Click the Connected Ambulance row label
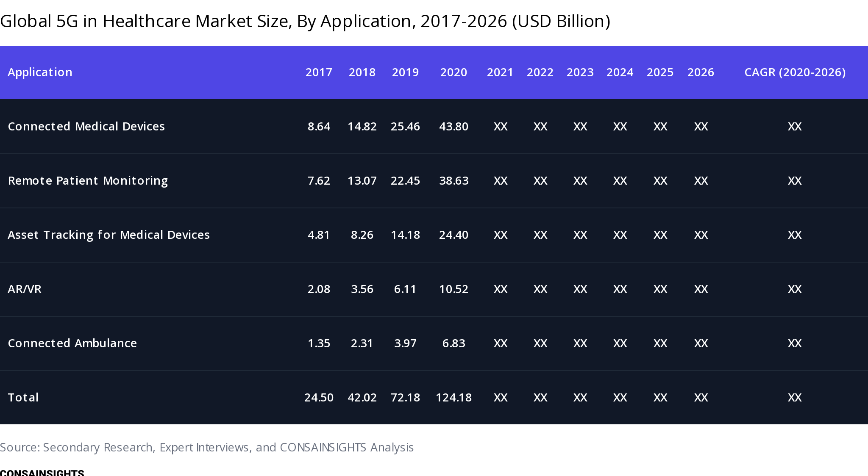 pyautogui.click(x=72, y=343)
